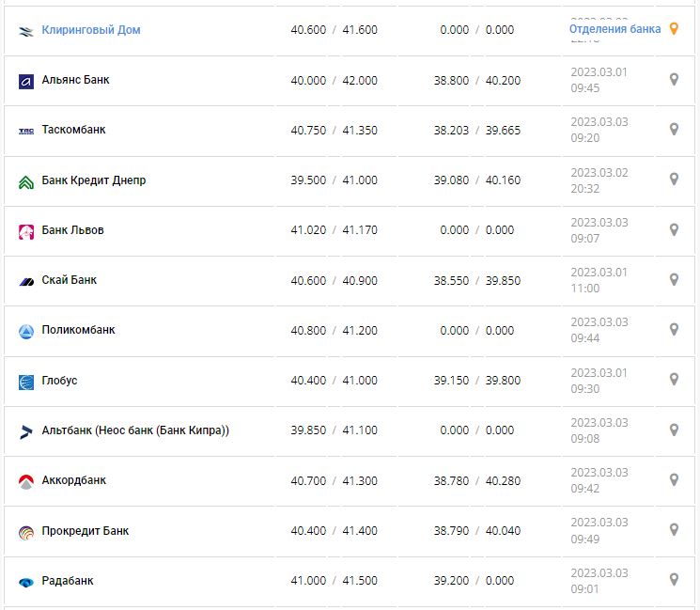Click the Таскомбанк logo icon
This screenshot has width=700, height=610.
pyautogui.click(x=26, y=131)
